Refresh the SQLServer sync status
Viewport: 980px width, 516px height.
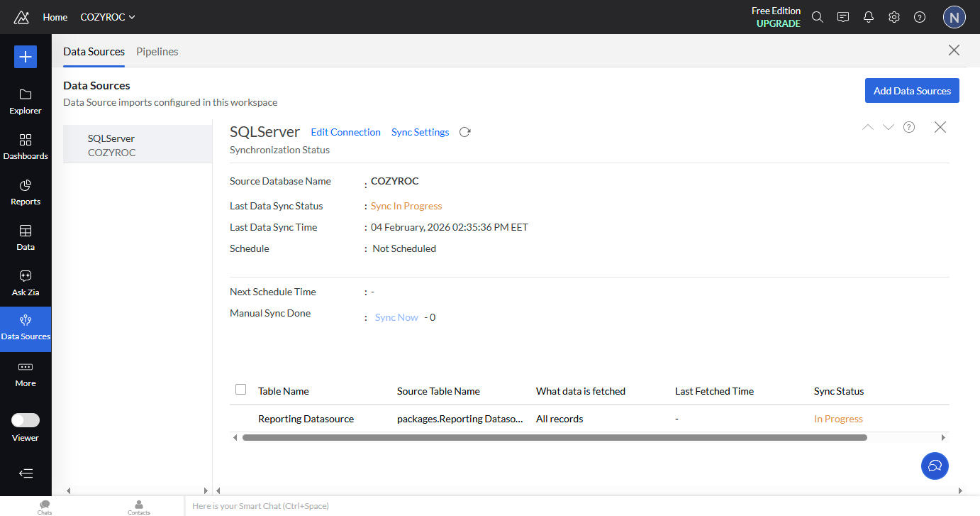464,132
